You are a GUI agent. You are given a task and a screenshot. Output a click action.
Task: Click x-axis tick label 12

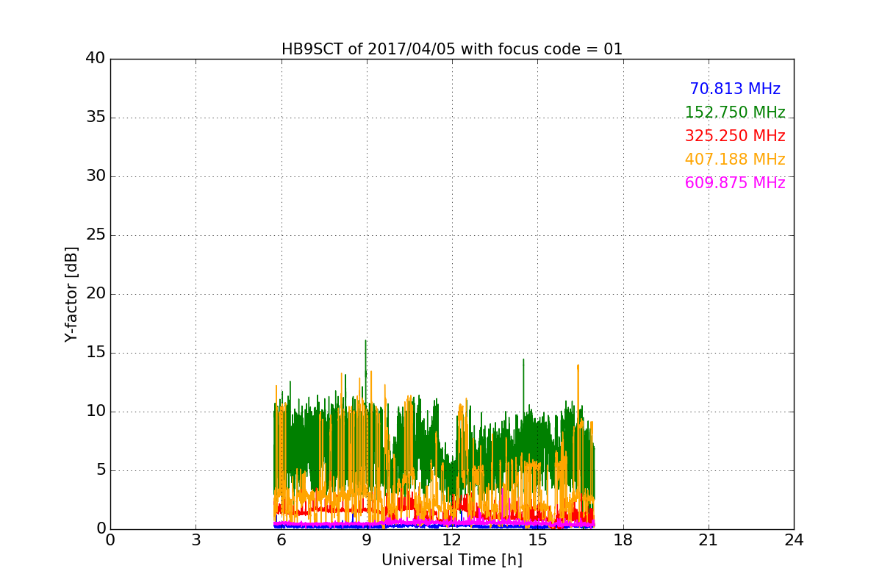452,540
